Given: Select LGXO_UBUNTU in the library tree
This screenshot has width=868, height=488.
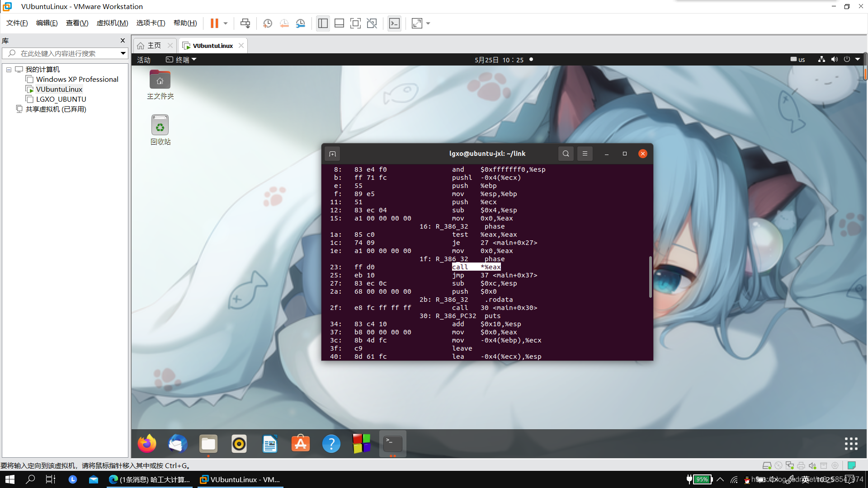Looking at the screenshot, I should coord(61,99).
